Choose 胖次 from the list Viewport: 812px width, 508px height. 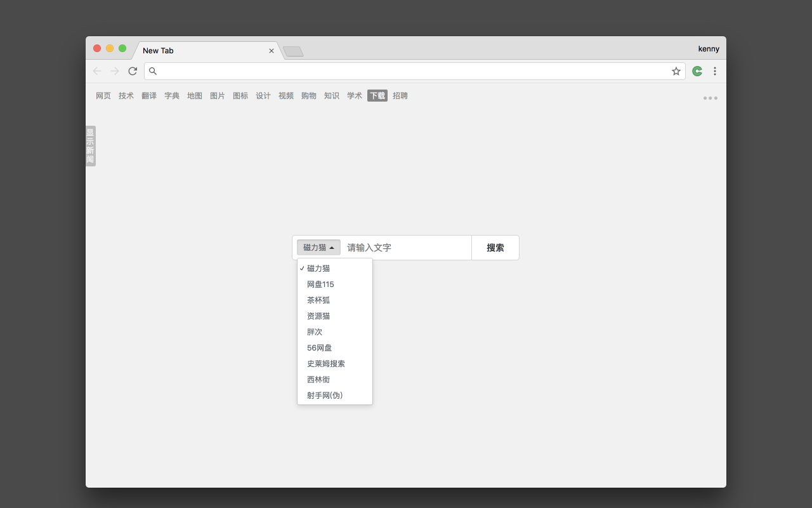(x=335, y=332)
